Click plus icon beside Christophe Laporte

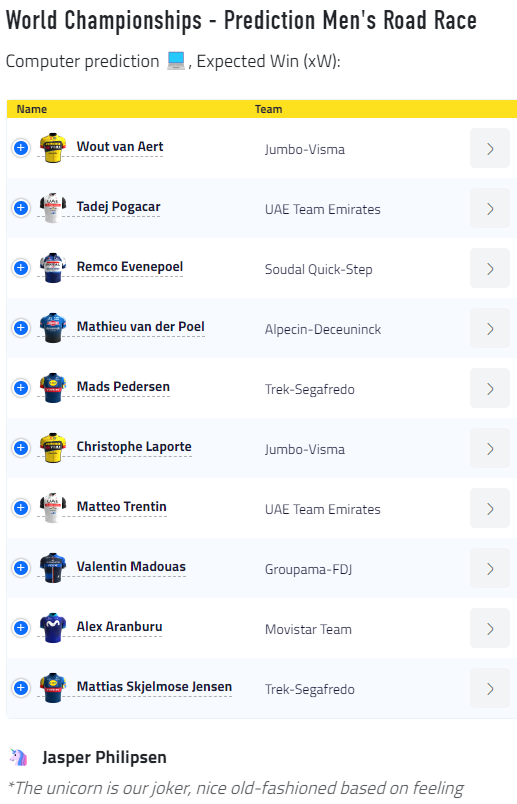21,448
